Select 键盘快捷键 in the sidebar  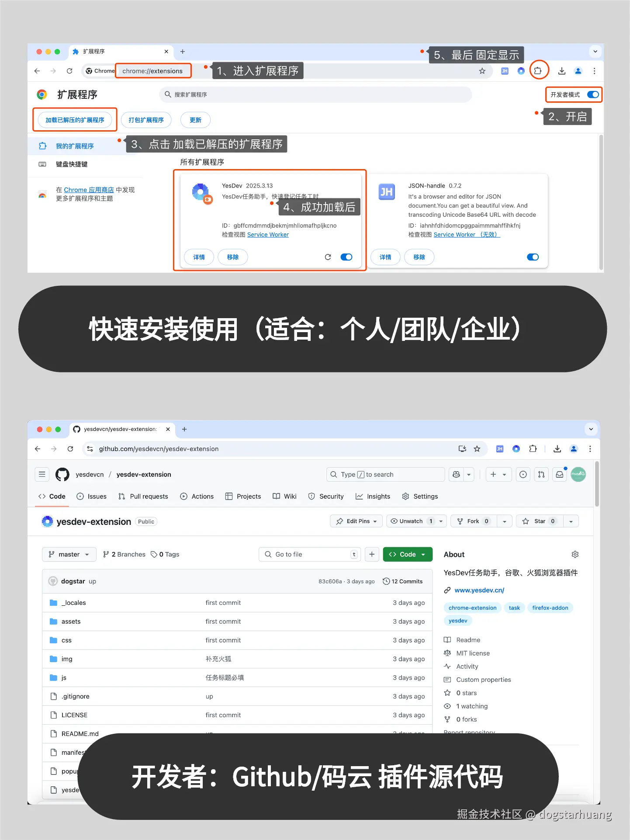point(72,164)
